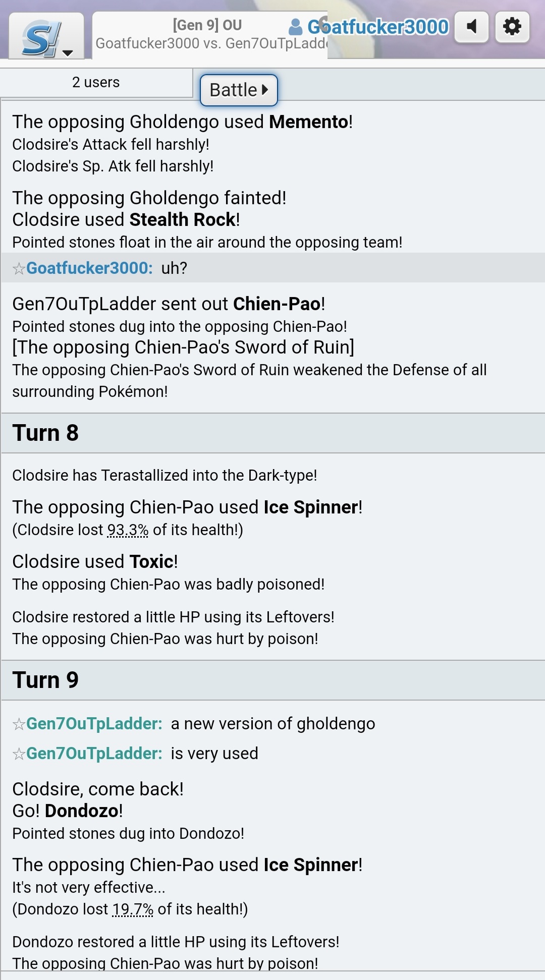This screenshot has width=545, height=980.
Task: Click Goatfucker3000 username in the header
Action: coord(378,27)
